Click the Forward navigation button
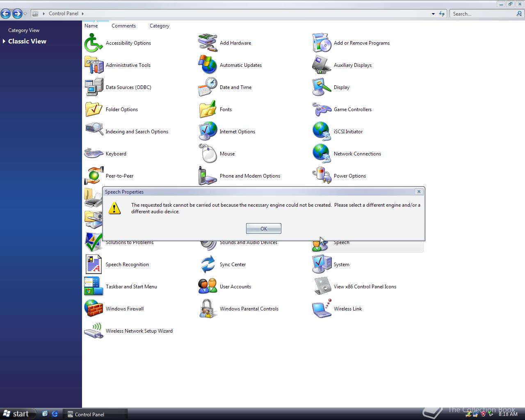525x420 pixels. 17,14
